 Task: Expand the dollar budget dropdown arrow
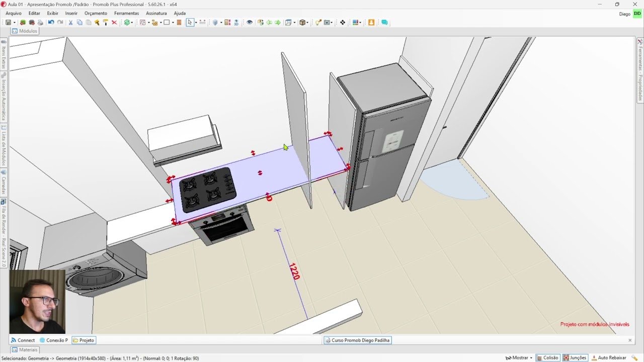click(132, 22)
